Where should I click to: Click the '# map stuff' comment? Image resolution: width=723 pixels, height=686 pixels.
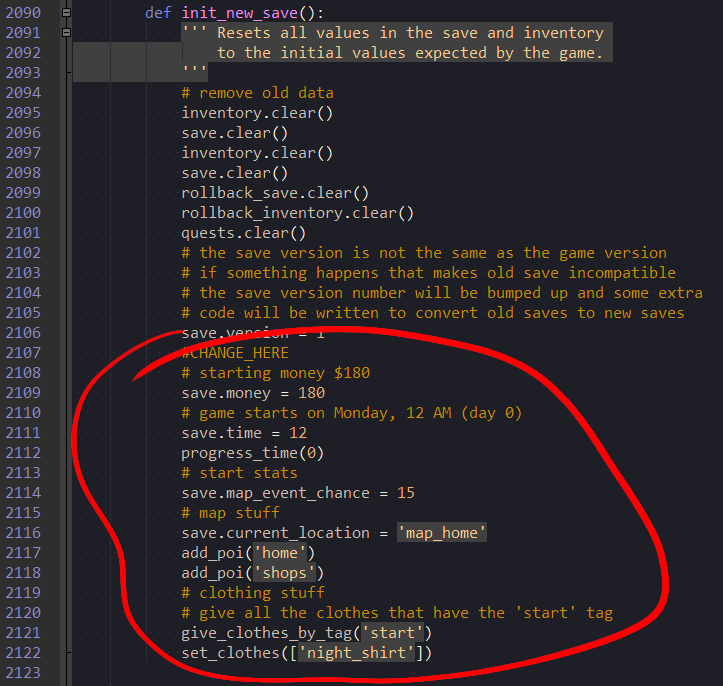(231, 513)
